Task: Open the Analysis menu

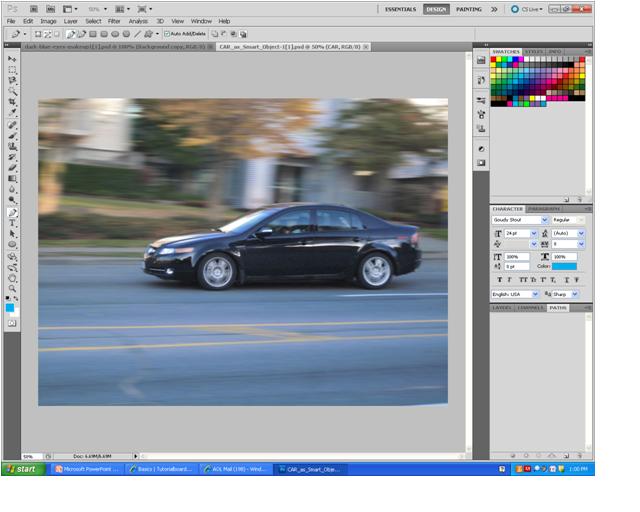Action: click(138, 21)
